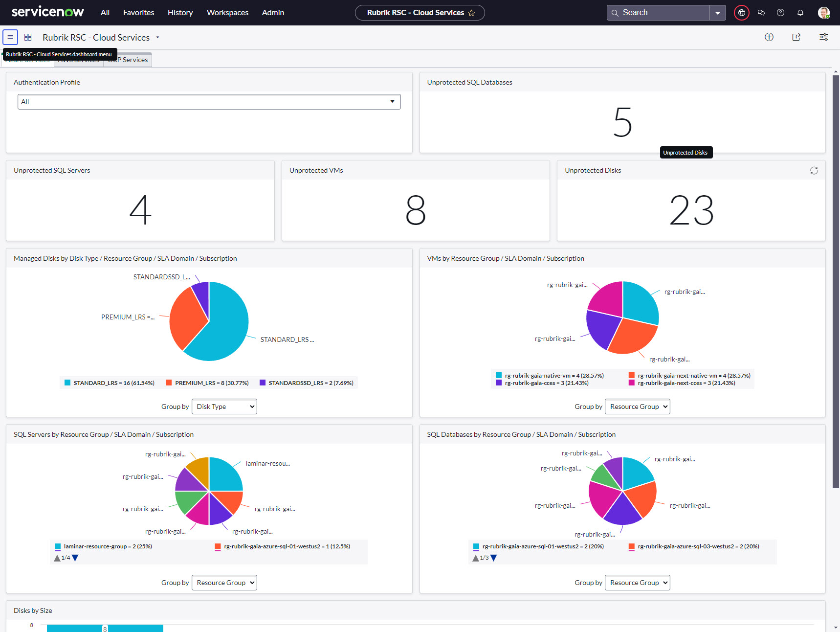Viewport: 840px width, 632px height.
Task: Refresh the Unprotected Disks widget
Action: tap(814, 170)
